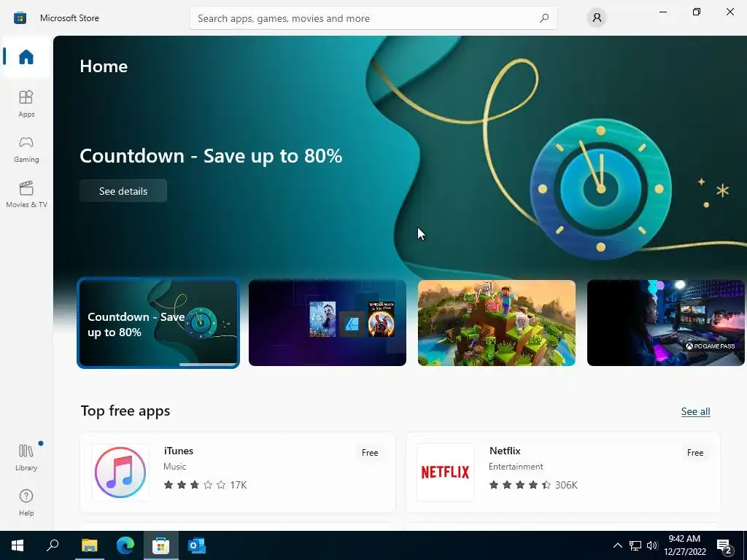Select the movies and apps promo thumbnail
Screen dimensions: 747x560
(x=328, y=323)
